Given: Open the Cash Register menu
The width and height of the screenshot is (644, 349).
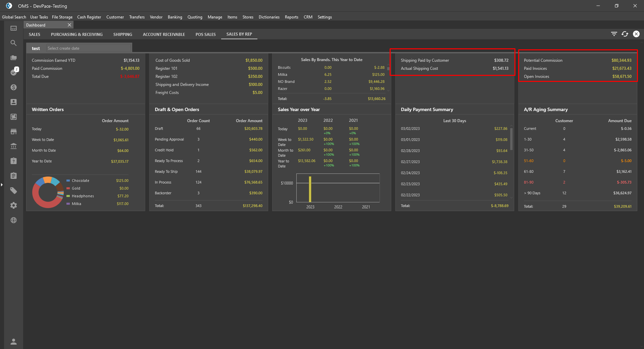Looking at the screenshot, I should coord(89,17).
